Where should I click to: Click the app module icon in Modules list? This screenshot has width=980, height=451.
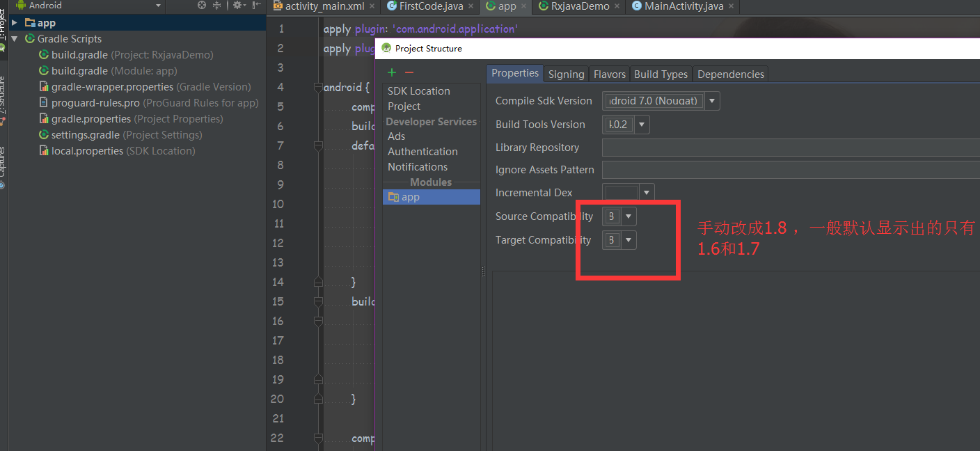click(393, 197)
